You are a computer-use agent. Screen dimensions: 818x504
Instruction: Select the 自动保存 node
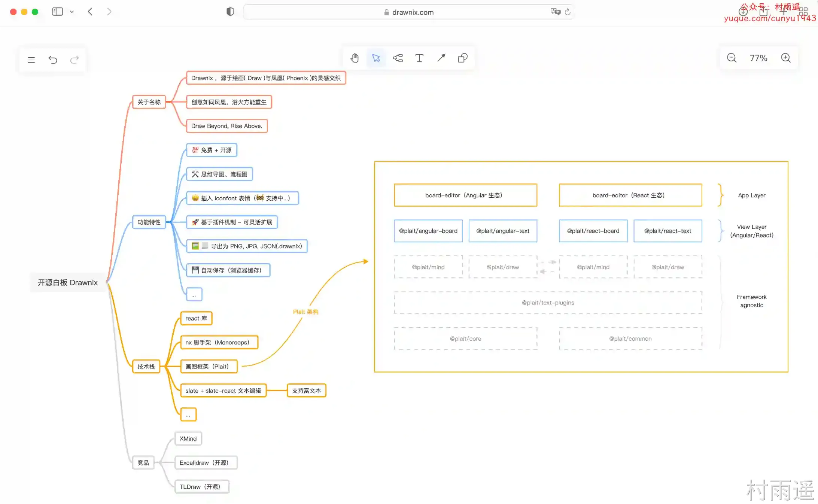point(228,270)
